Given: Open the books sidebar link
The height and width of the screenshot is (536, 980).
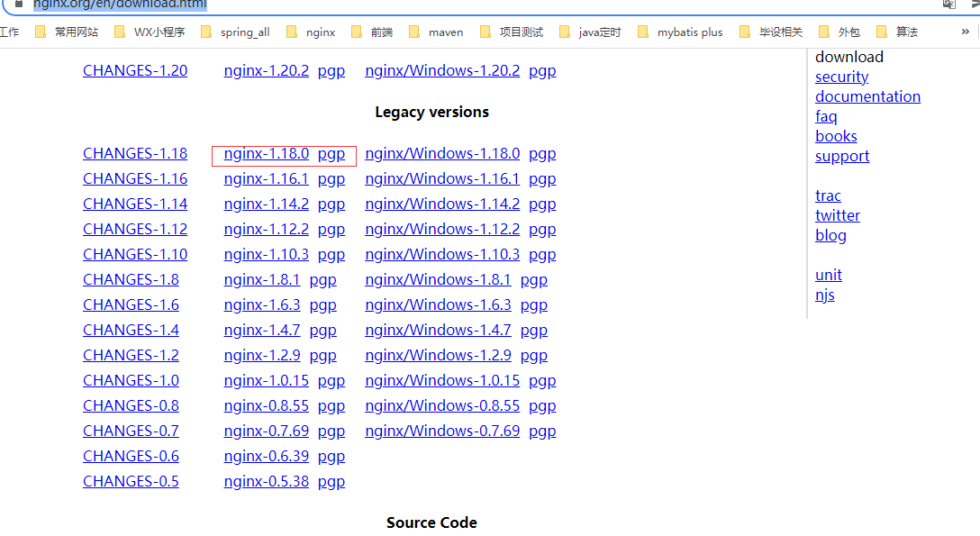Looking at the screenshot, I should coord(836,136).
